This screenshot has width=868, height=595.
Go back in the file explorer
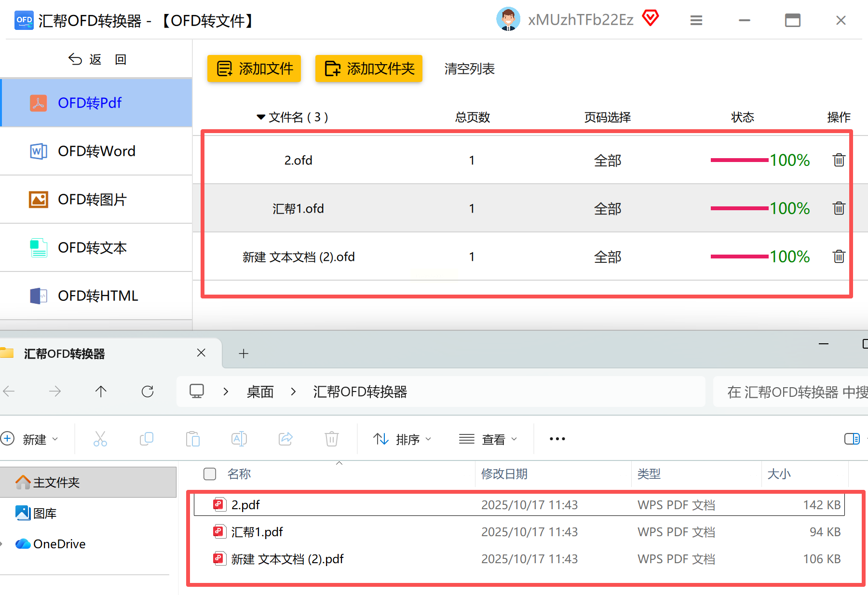point(9,391)
